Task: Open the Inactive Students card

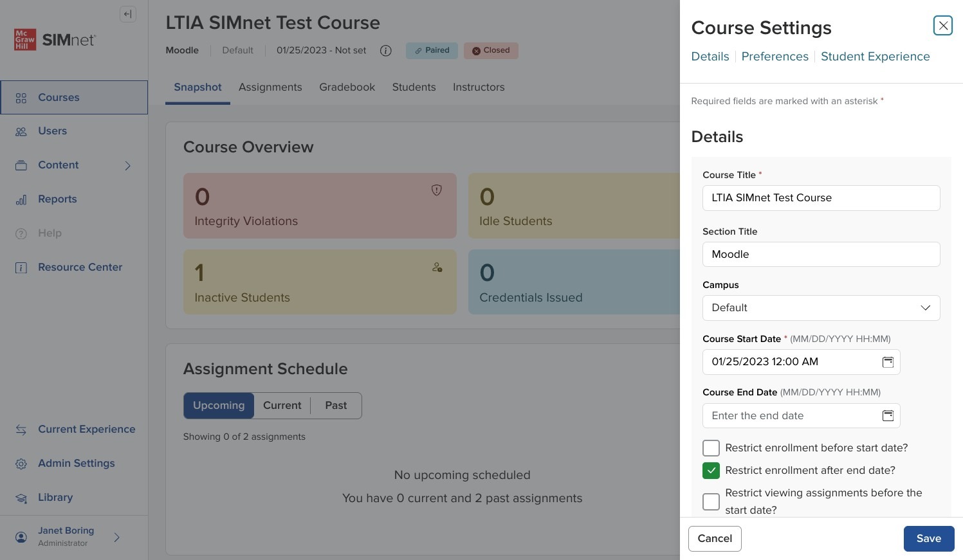Action: point(320,282)
